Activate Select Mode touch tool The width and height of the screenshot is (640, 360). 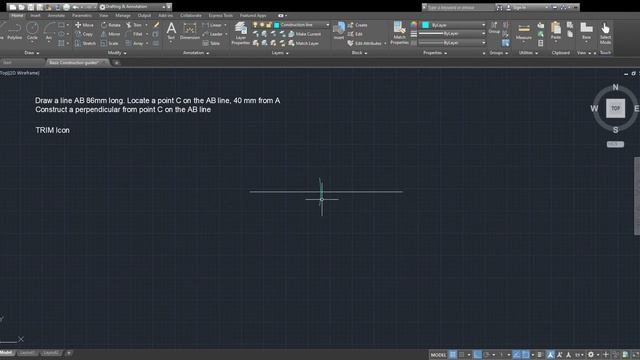(x=605, y=33)
